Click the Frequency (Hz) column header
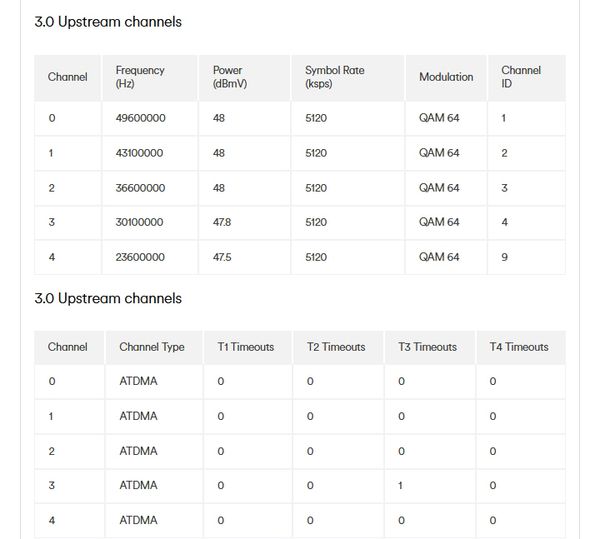 (x=150, y=78)
